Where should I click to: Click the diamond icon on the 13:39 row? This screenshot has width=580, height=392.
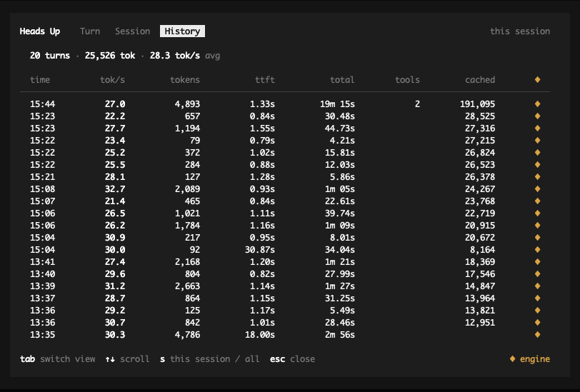(x=537, y=286)
